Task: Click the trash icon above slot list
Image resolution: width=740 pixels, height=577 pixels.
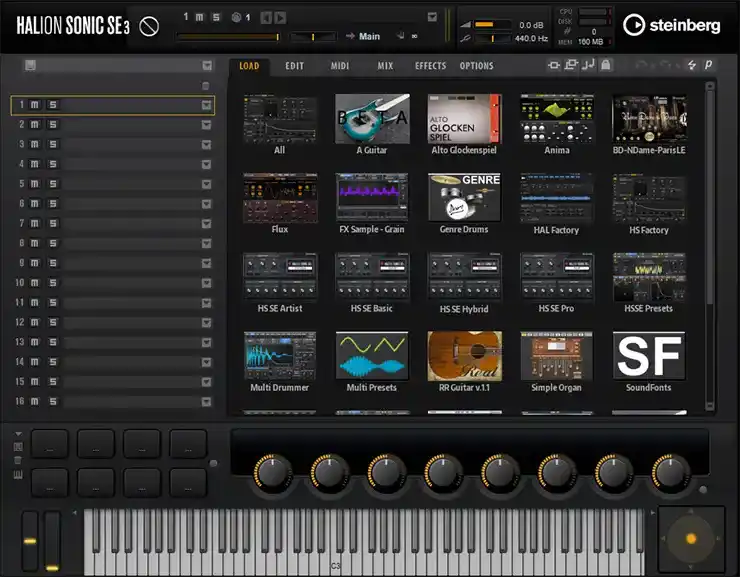Action: (205, 85)
